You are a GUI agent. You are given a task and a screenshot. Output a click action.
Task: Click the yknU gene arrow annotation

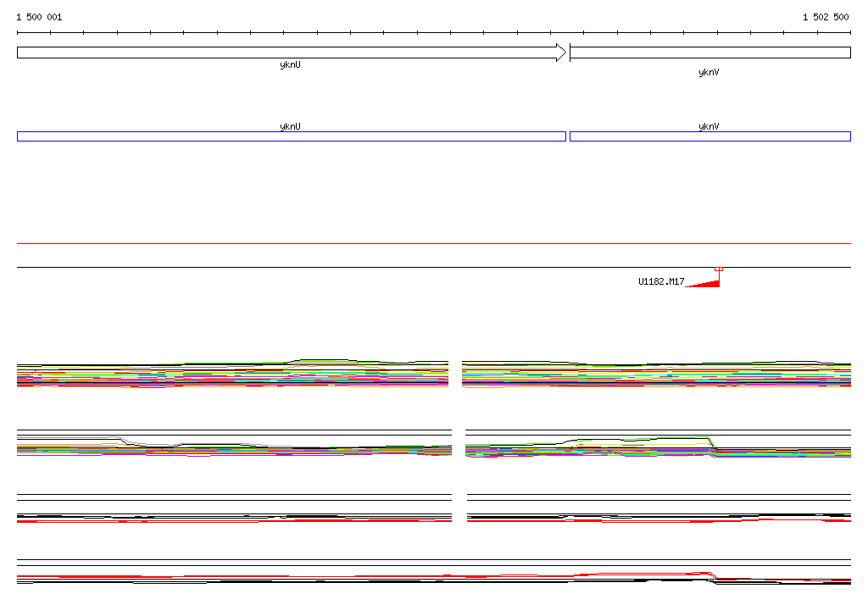pyautogui.click(x=292, y=53)
